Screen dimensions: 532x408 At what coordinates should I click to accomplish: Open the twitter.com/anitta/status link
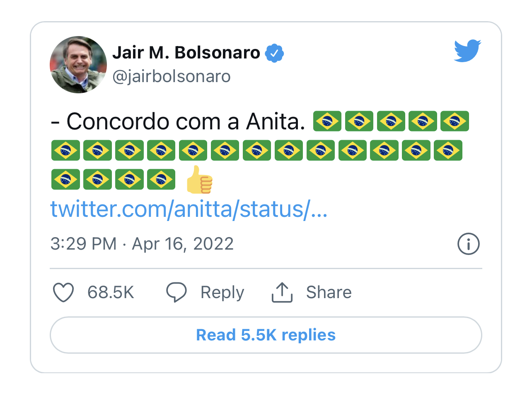coord(189,209)
